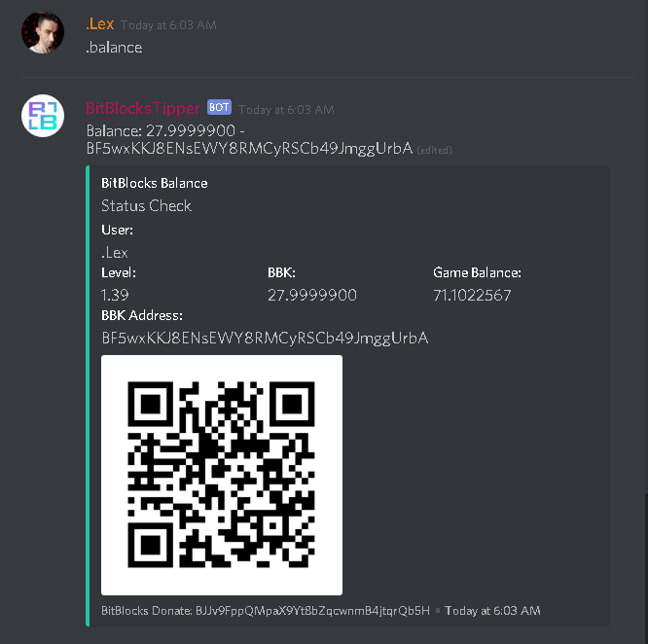
Task: Click the 'Today at 6:03 AM' timestamp beside .Lex
Action: [x=168, y=25]
